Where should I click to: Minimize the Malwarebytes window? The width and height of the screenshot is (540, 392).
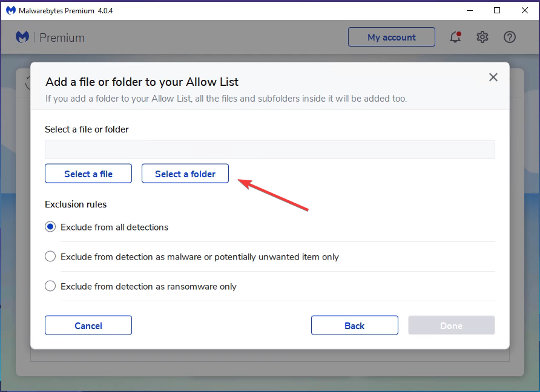(470, 10)
